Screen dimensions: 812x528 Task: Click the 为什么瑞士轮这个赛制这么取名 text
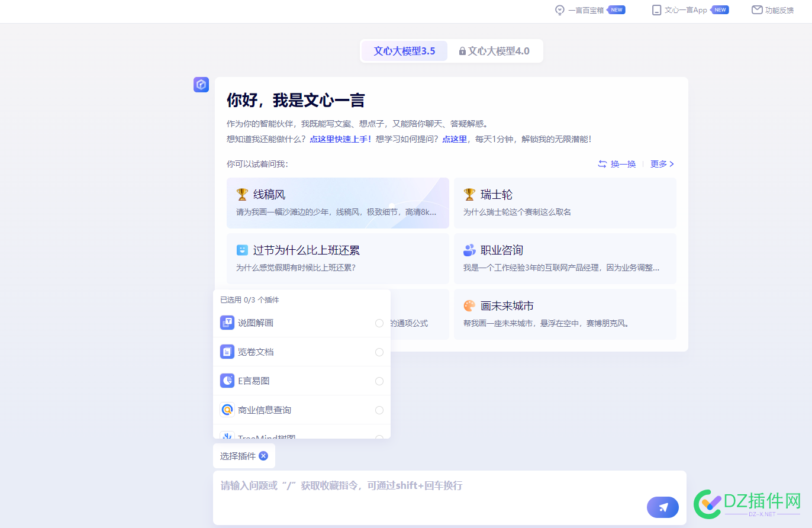[517, 212]
